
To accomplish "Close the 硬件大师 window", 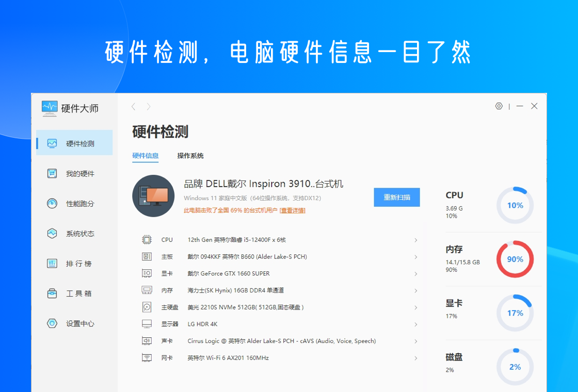I will (x=534, y=106).
